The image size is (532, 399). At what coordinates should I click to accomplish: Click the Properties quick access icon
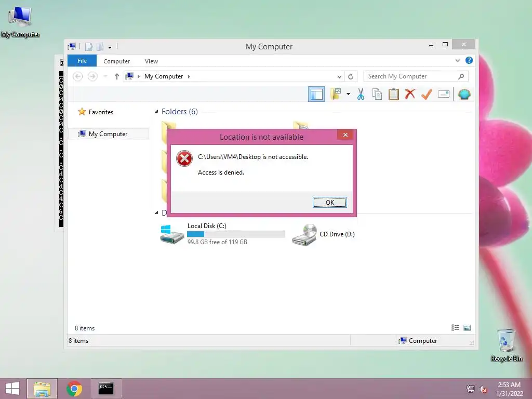(88, 46)
